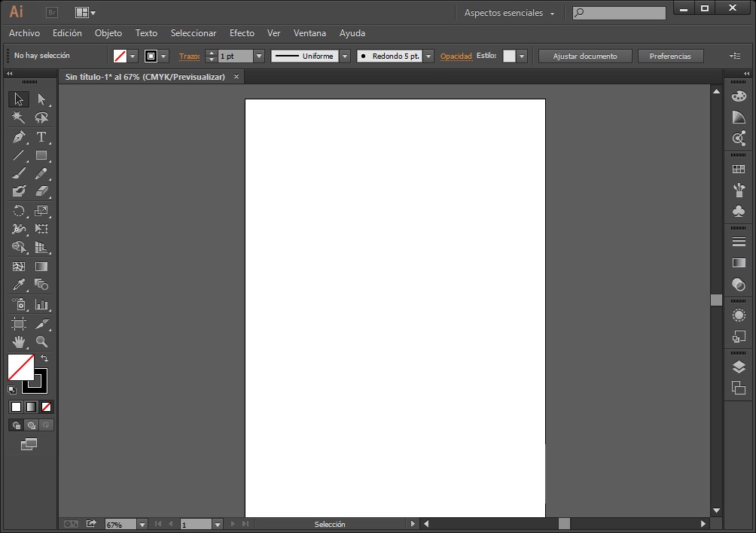Select the Zoom magnifier tool
Image resolution: width=756 pixels, height=533 pixels.
(x=41, y=342)
